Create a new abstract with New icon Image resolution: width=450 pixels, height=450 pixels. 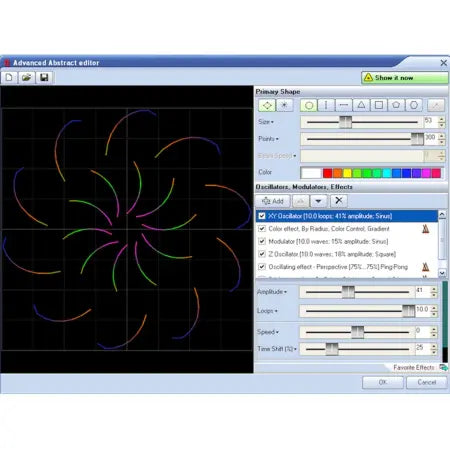[x=9, y=78]
